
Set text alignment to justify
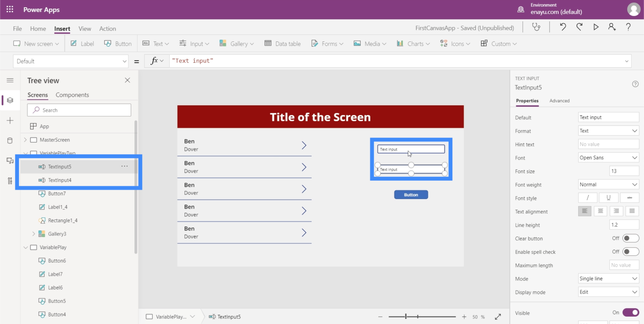click(x=632, y=211)
